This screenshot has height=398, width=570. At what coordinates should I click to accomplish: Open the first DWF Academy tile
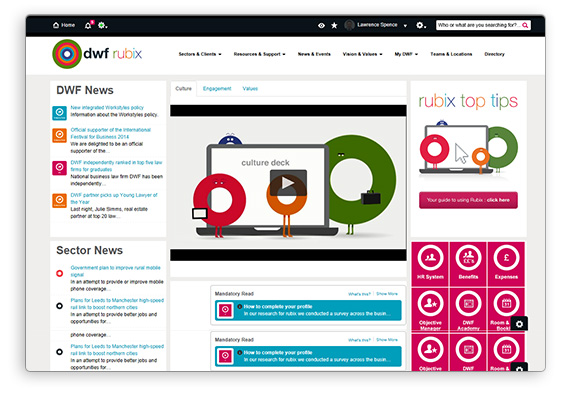[468, 309]
